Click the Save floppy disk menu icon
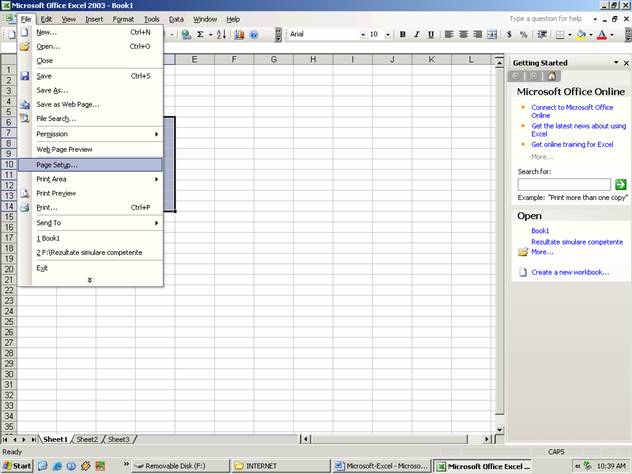Image resolution: width=632 pixels, height=474 pixels. click(x=25, y=76)
